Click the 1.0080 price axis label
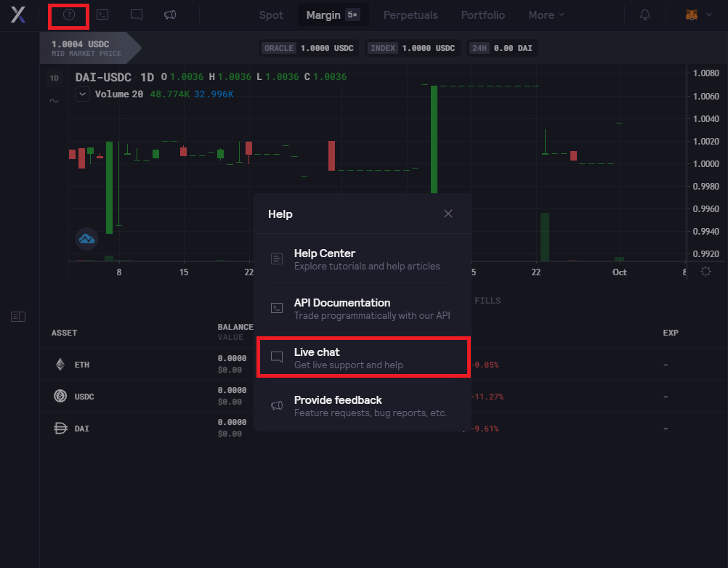Viewport: 728px width, 568px height. (705, 73)
